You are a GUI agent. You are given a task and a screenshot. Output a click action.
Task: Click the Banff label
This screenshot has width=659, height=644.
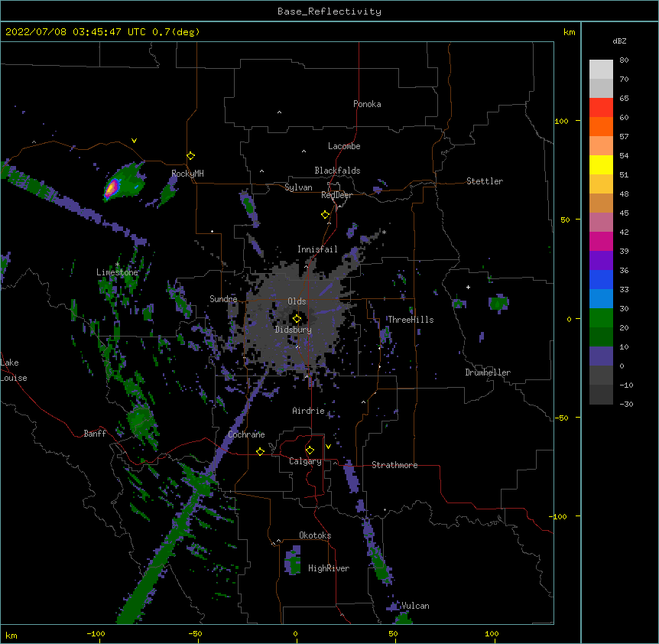[x=95, y=434]
